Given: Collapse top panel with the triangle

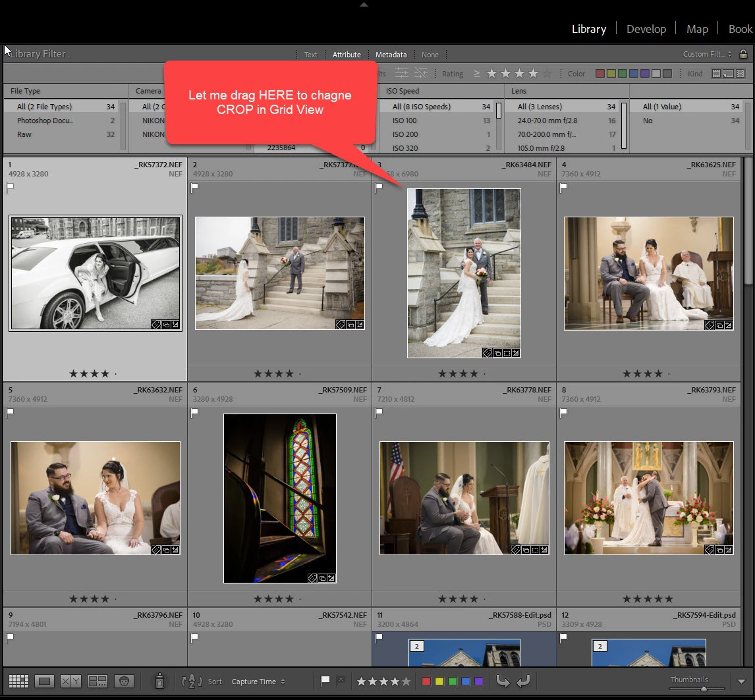Looking at the screenshot, I should [364, 5].
